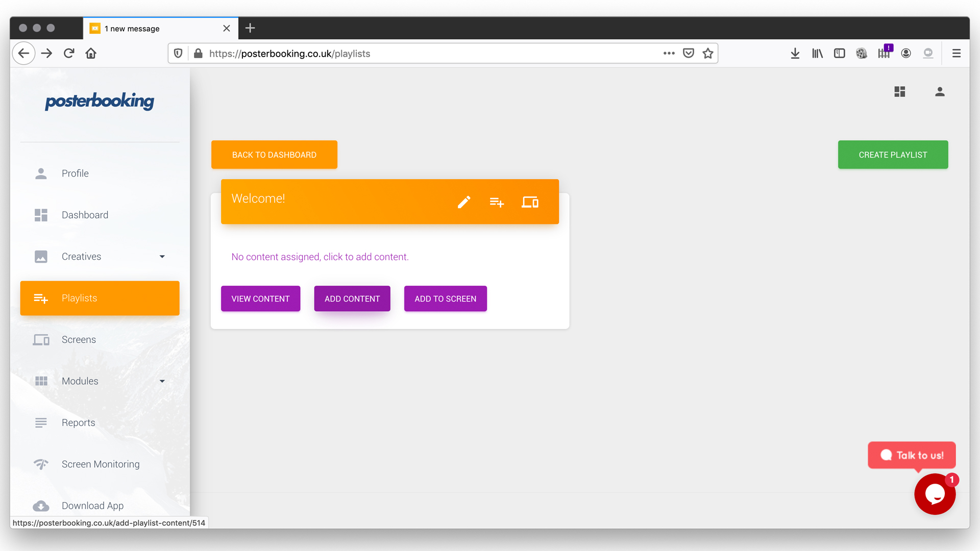This screenshot has width=980, height=551.
Task: Select the Profile icon in the sidebar
Action: tap(41, 173)
